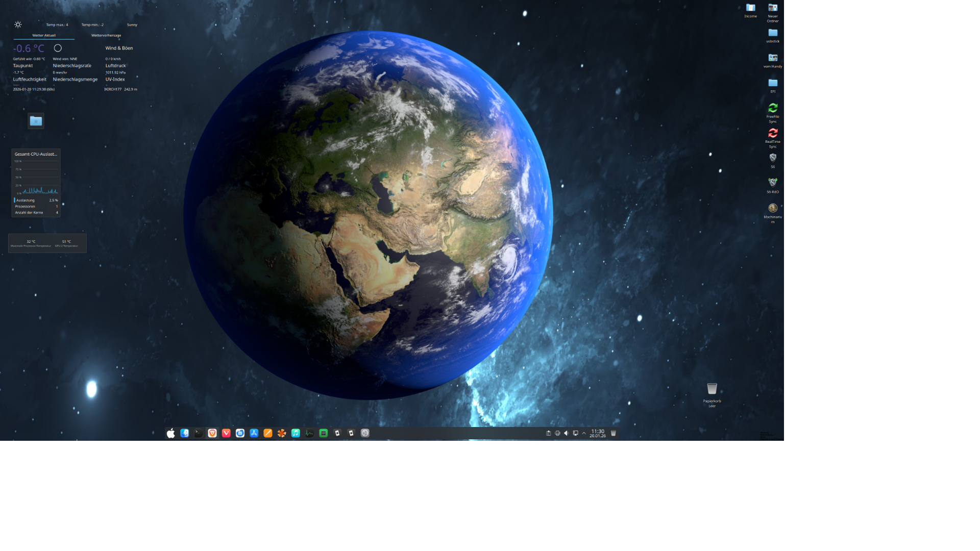
Task: Open the FreeFileSync desktop shortcut
Action: coord(772,108)
